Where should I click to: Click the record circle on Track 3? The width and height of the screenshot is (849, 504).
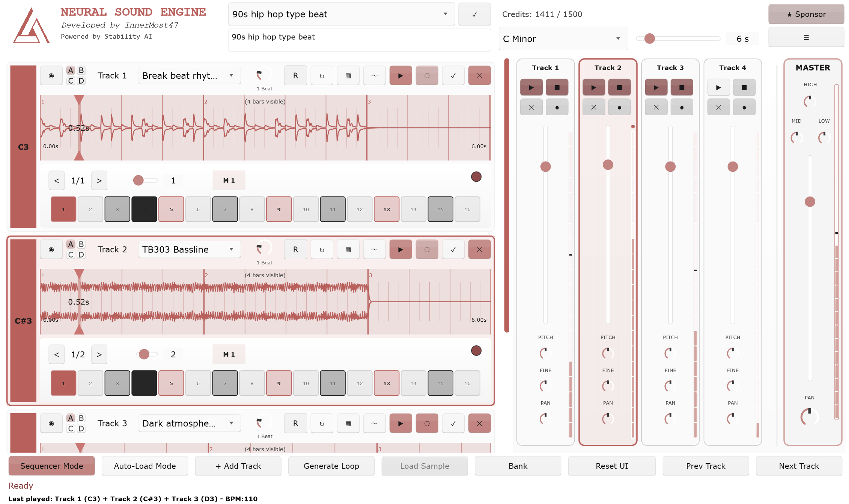tap(427, 423)
